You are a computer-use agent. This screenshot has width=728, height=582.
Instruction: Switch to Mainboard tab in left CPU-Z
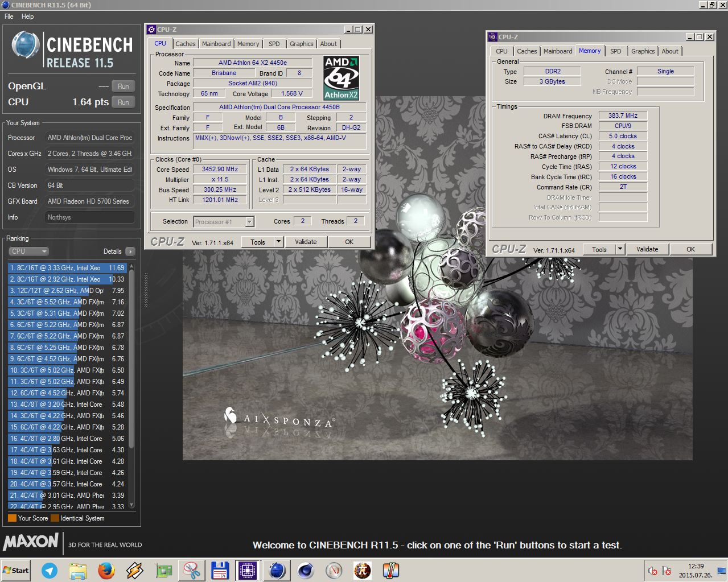click(216, 44)
